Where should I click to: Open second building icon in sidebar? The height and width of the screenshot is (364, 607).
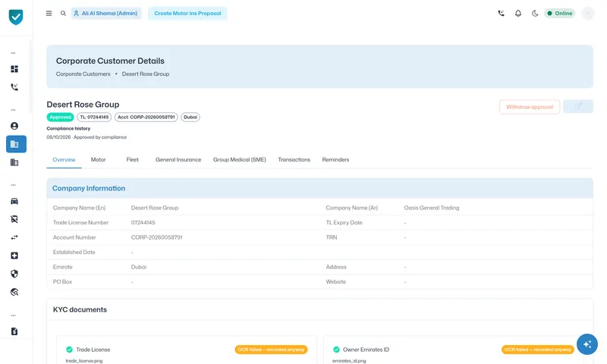(14, 162)
